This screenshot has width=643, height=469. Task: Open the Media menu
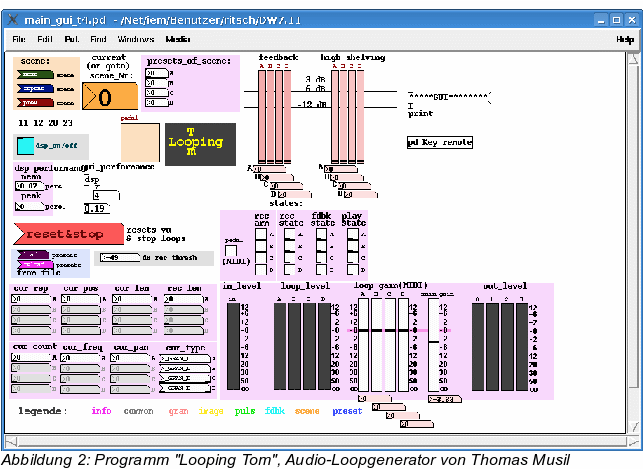click(x=178, y=39)
